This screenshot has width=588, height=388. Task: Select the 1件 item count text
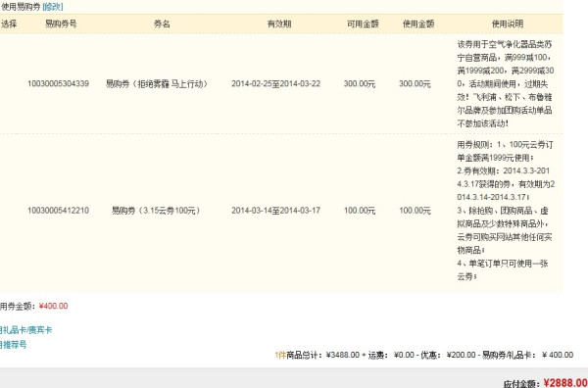[x=280, y=355]
